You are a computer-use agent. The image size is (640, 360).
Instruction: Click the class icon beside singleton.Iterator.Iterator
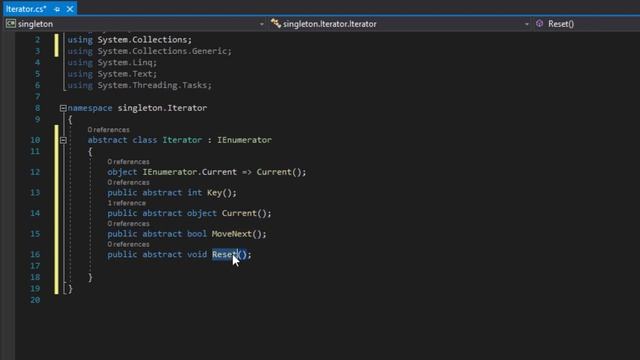[x=276, y=24]
